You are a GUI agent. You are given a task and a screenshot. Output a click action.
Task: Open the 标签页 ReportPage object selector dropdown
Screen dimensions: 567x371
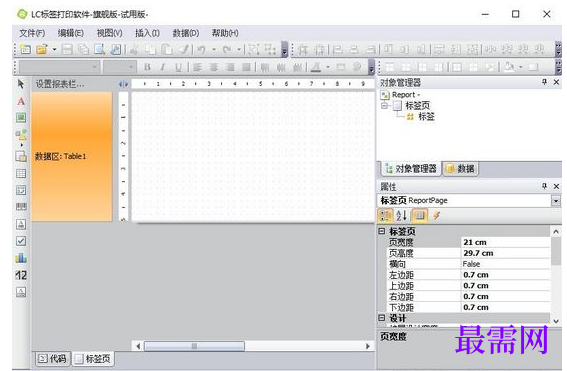click(x=555, y=201)
